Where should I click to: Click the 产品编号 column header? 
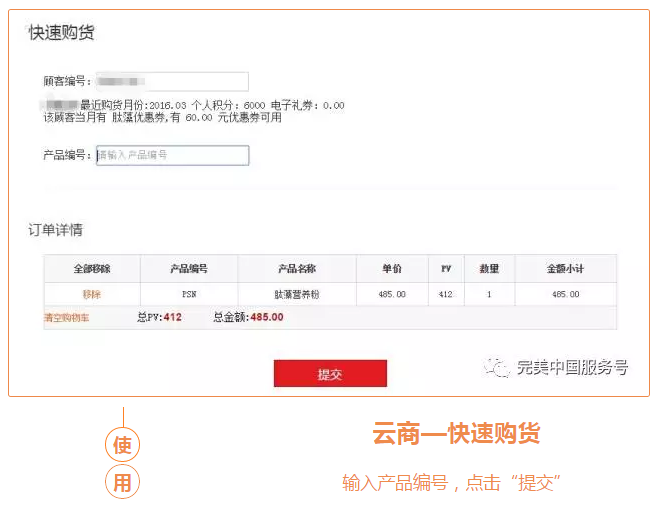pyautogui.click(x=189, y=269)
